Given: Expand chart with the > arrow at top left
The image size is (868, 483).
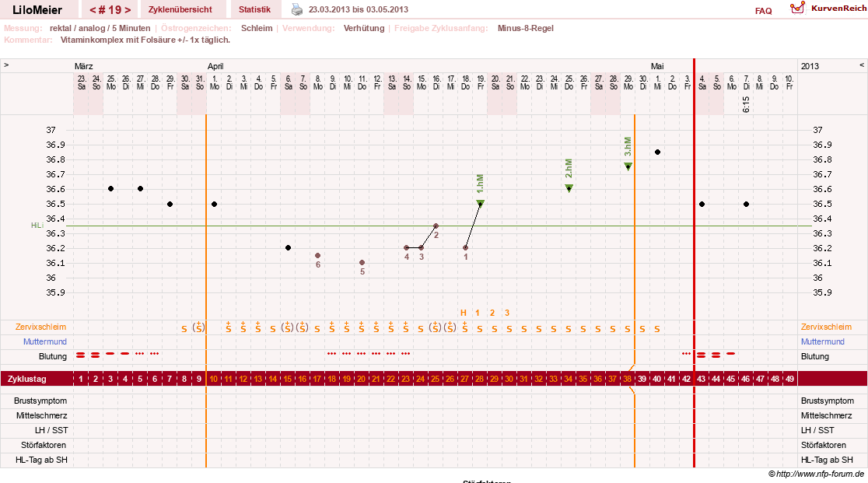Looking at the screenshot, I should pyautogui.click(x=6, y=65).
